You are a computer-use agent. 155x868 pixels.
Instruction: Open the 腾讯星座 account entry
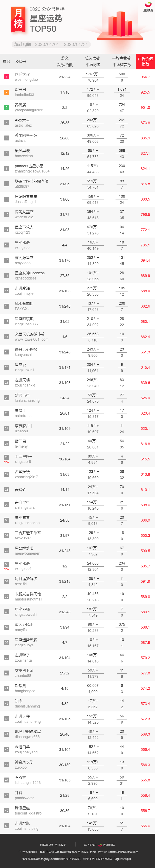click(28, 810)
